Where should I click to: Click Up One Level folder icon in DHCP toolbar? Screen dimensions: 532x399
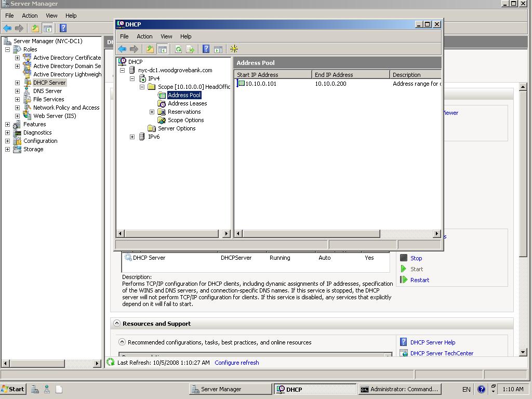tap(150, 49)
